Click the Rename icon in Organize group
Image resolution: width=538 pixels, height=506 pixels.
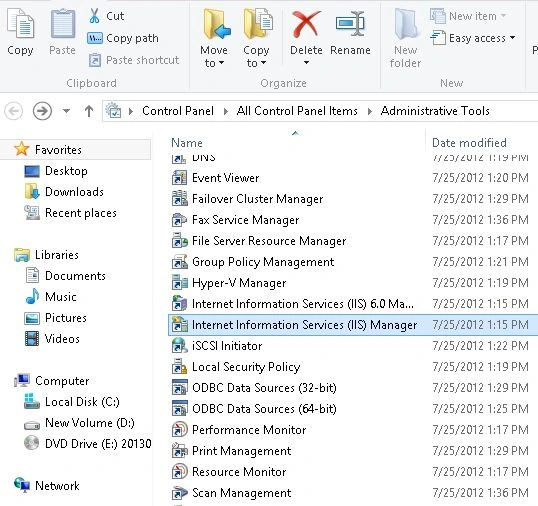pos(350,24)
